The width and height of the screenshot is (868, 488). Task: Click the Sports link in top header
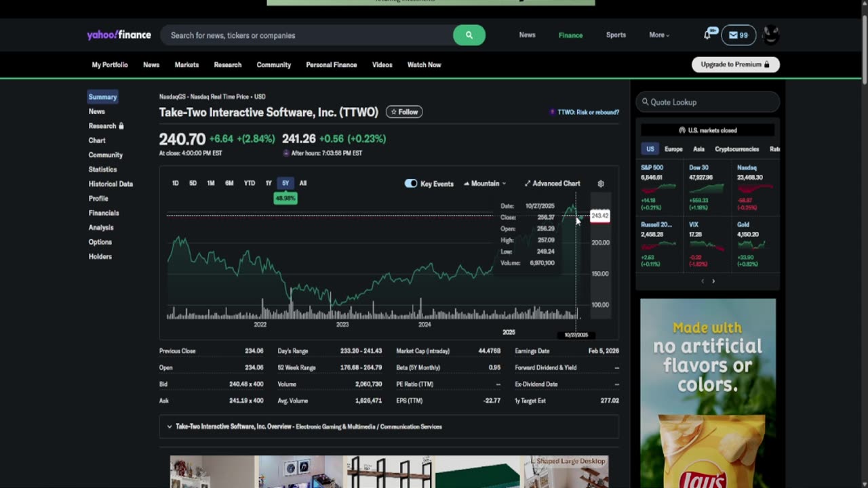pyautogui.click(x=616, y=35)
